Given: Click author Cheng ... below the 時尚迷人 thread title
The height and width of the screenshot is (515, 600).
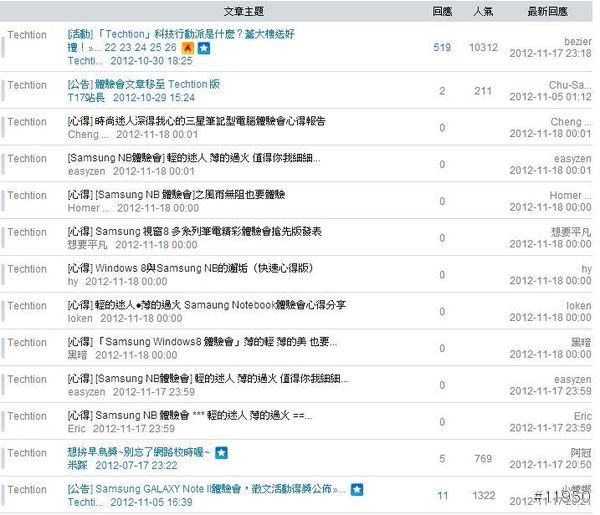Looking at the screenshot, I should pyautogui.click(x=88, y=134).
